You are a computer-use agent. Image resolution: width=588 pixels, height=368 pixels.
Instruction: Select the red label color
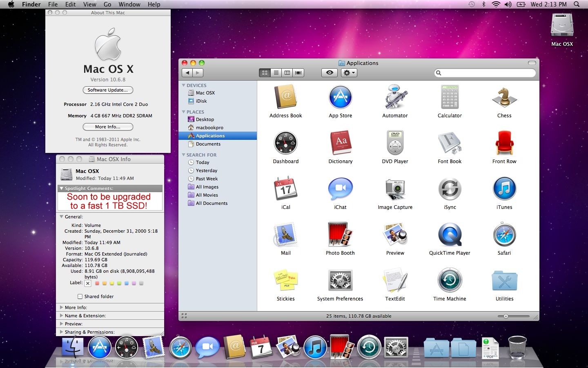pyautogui.click(x=97, y=283)
